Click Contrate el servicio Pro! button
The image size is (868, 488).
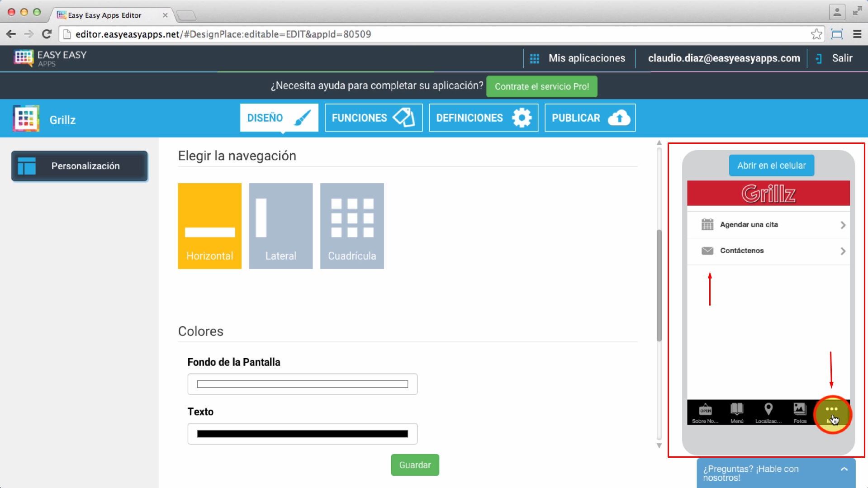[541, 86]
